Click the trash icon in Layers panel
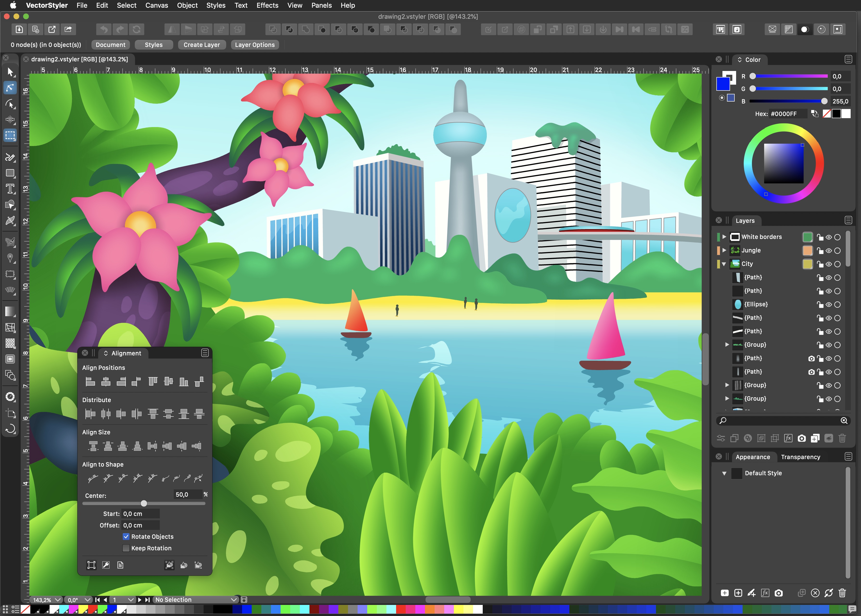 point(842,438)
